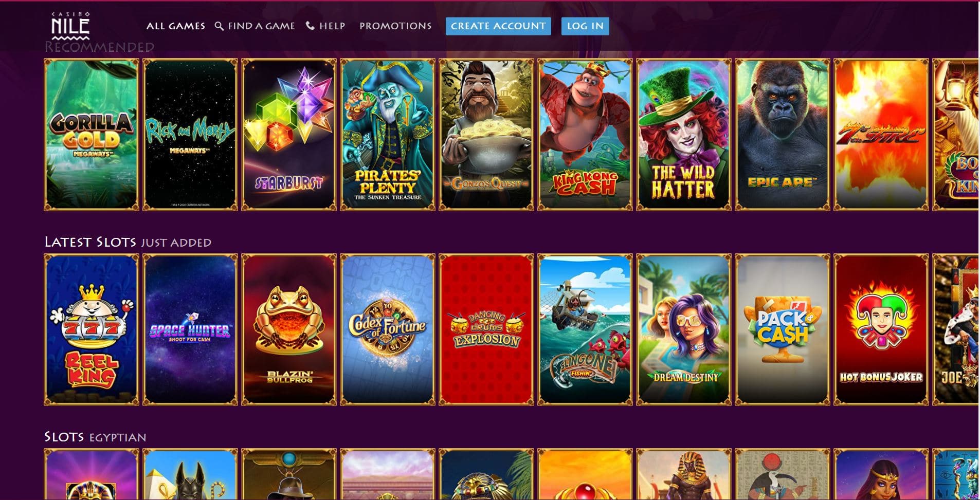Select the Epic Ape game tile
Image resolution: width=980 pixels, height=500 pixels.
(783, 135)
